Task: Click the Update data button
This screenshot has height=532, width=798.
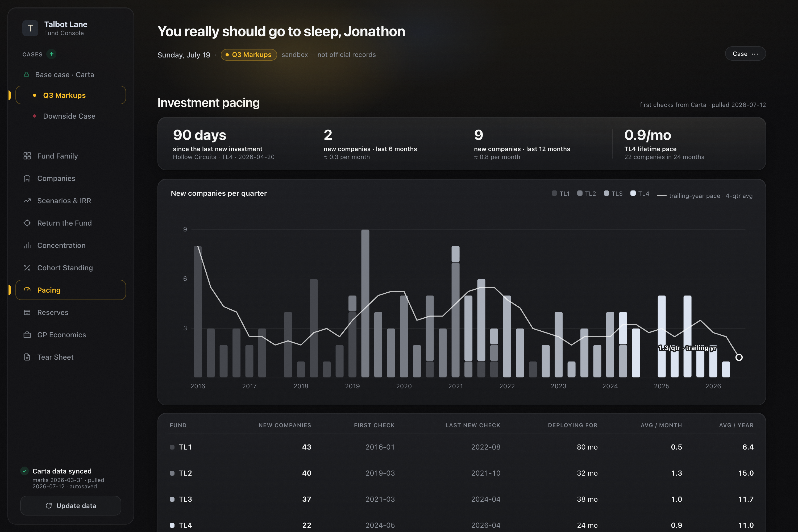Action: click(x=70, y=506)
